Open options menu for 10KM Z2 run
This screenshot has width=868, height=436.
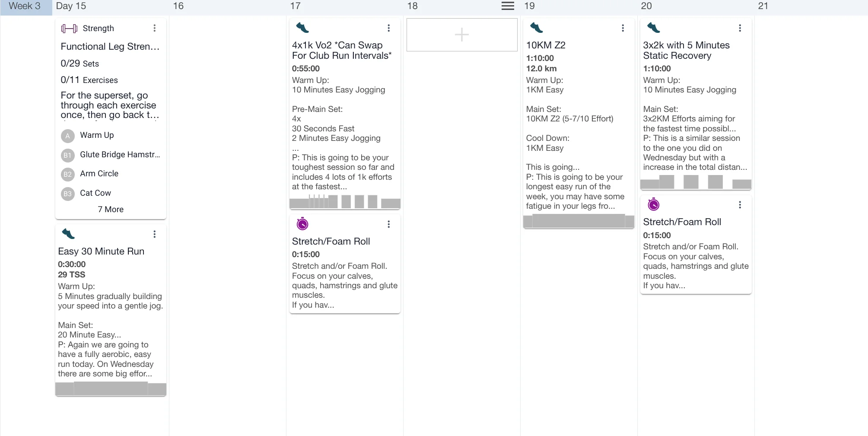623,28
